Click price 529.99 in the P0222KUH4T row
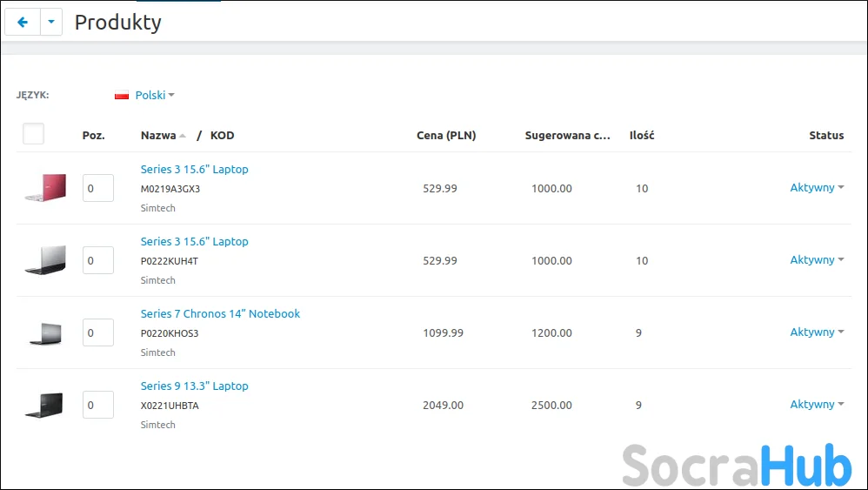 point(440,261)
